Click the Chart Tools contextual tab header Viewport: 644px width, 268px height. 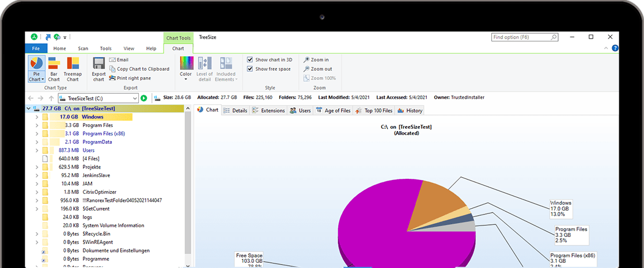(x=178, y=38)
